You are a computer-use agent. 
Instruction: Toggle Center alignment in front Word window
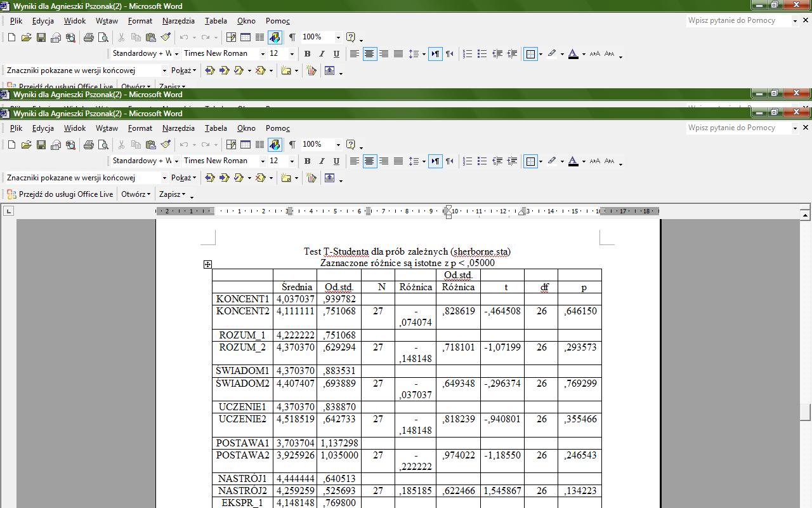pyautogui.click(x=369, y=161)
